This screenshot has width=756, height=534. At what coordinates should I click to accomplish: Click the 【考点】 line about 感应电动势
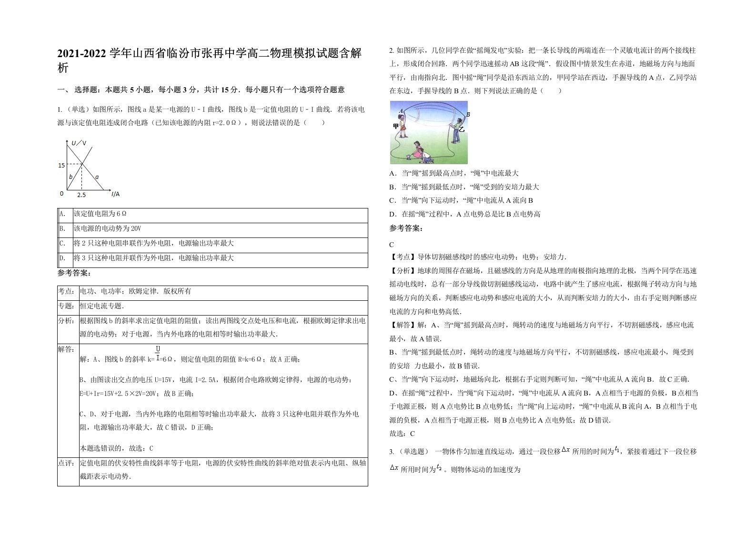click(x=478, y=257)
